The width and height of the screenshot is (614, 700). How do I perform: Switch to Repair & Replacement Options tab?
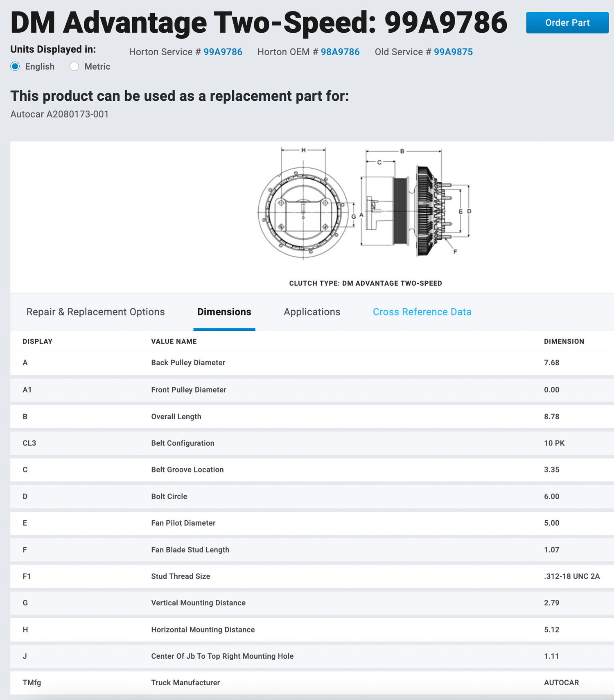(95, 312)
